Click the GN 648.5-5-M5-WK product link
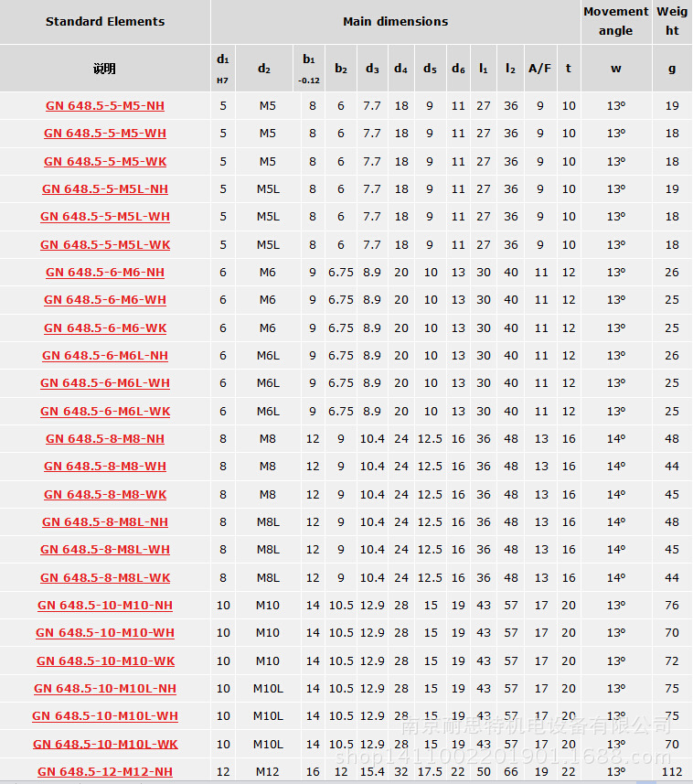Viewport: 693px width, 784px height. click(x=105, y=161)
